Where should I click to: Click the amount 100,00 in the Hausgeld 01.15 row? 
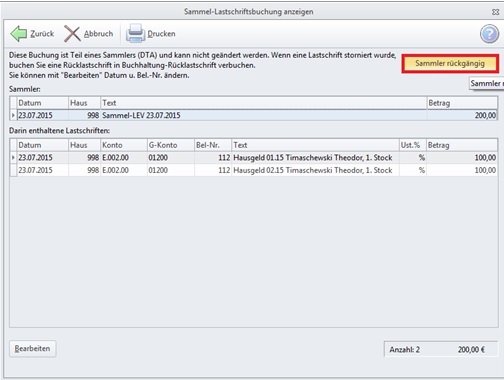click(x=485, y=157)
